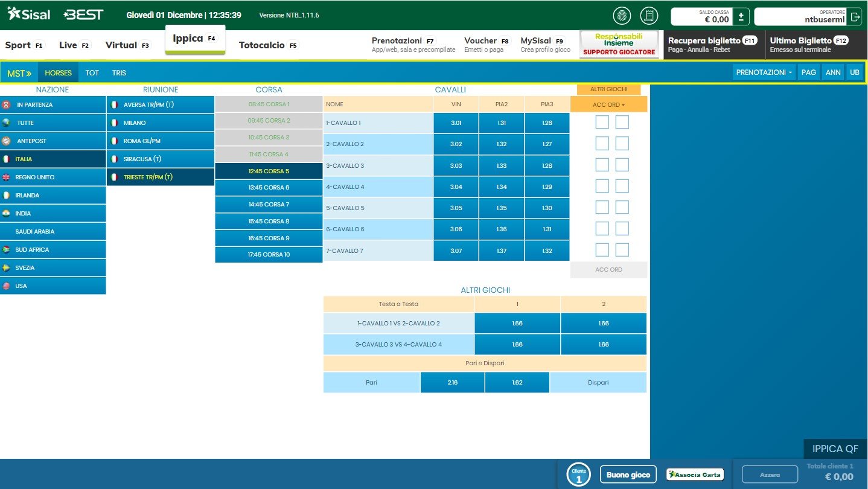Screen dimensions: 868x489
Task: Switch to the Virtual F3 tab
Action: pos(128,45)
